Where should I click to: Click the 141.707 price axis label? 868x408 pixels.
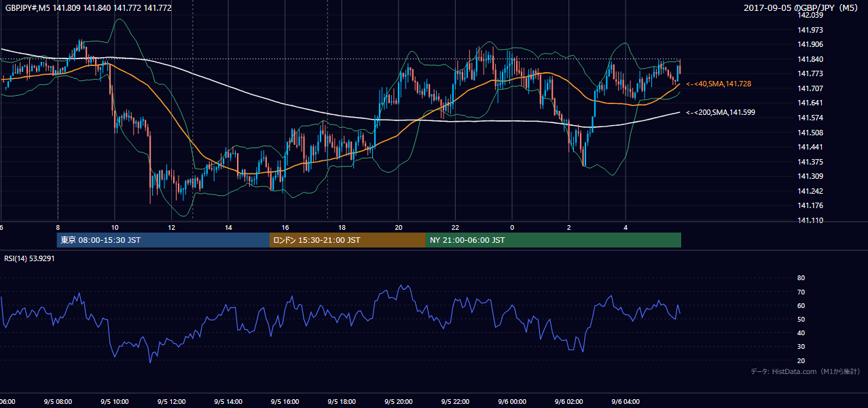[x=810, y=88]
